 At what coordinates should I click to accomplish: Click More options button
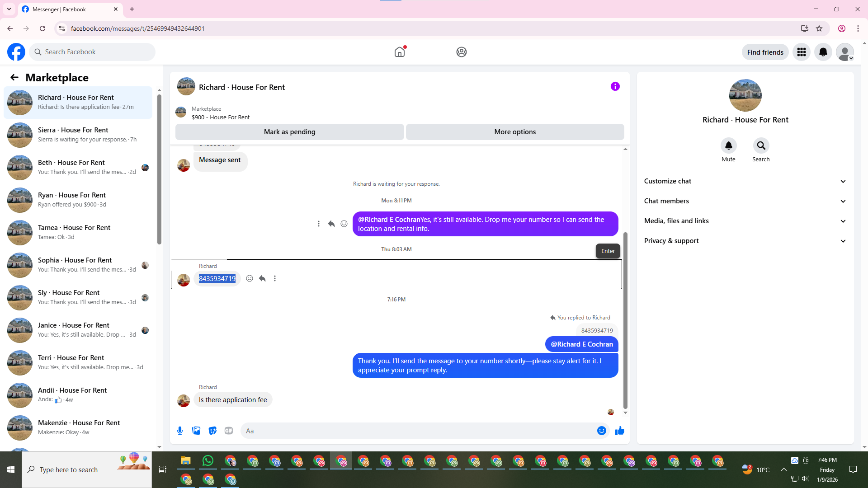coord(515,132)
